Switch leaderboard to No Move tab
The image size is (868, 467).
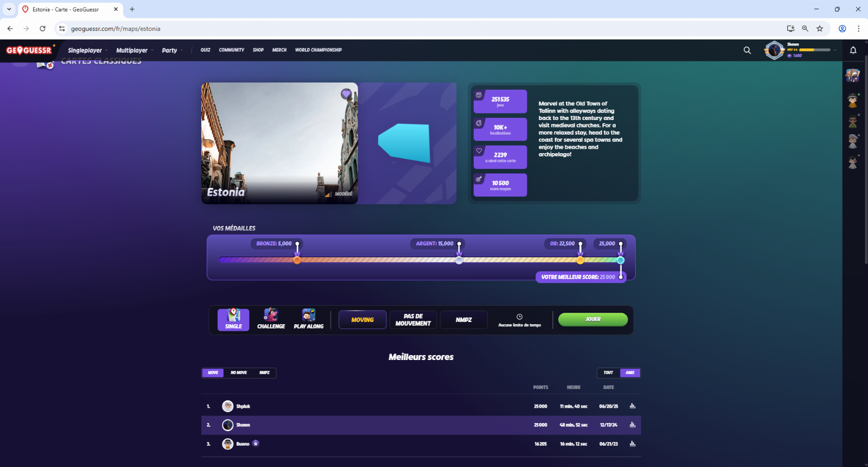point(239,373)
